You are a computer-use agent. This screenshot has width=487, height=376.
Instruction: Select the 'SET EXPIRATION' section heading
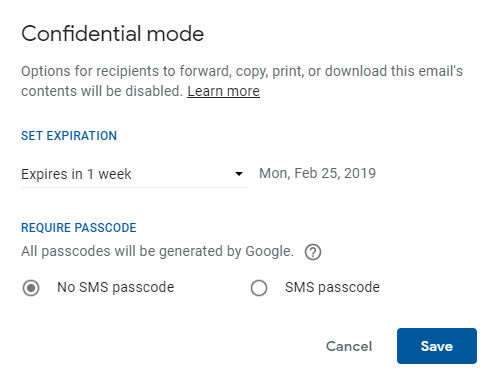click(x=69, y=136)
